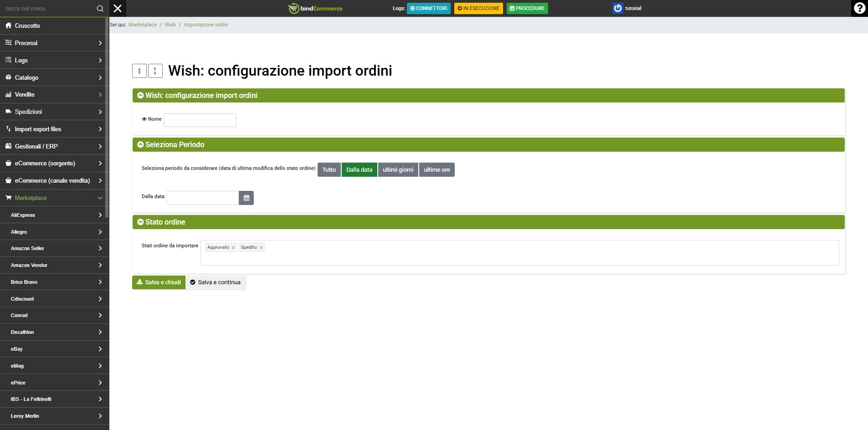
Task: Click the tutorial power icon
Action: [x=617, y=8]
